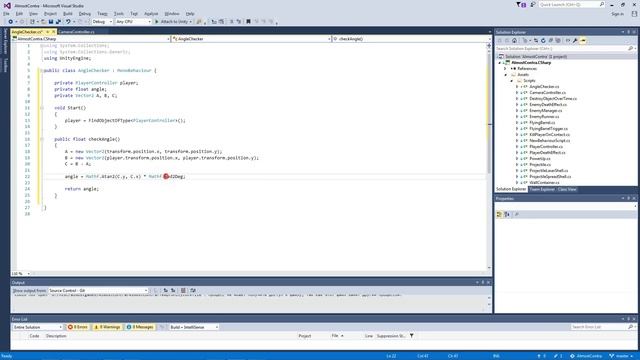Open the File menu

pos(7,13)
